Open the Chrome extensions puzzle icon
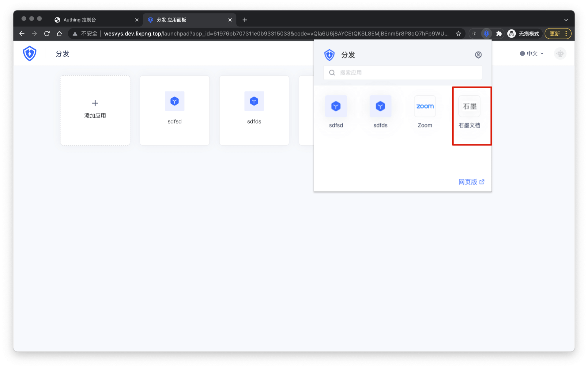 (499, 34)
